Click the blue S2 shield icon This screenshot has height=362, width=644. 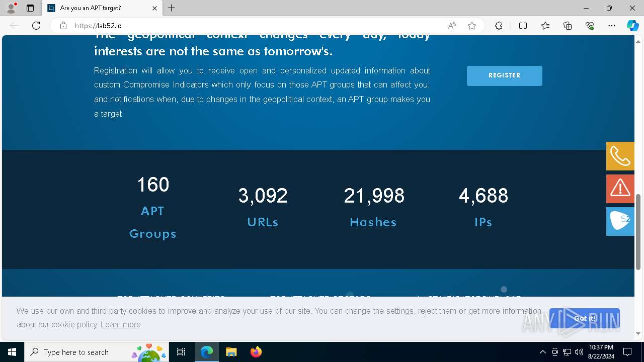(x=620, y=221)
